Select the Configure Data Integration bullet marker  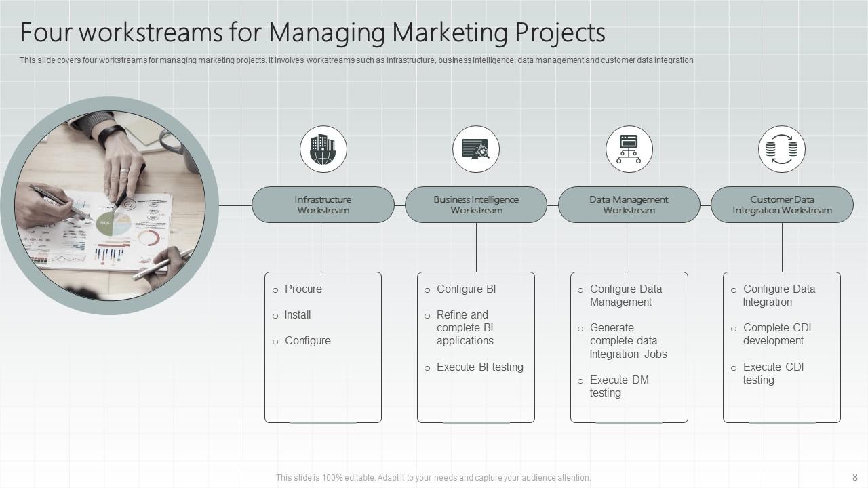[x=734, y=289]
